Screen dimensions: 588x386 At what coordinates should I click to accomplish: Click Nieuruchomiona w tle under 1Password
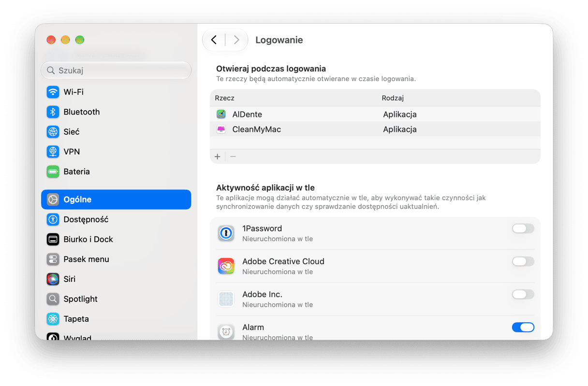point(278,239)
